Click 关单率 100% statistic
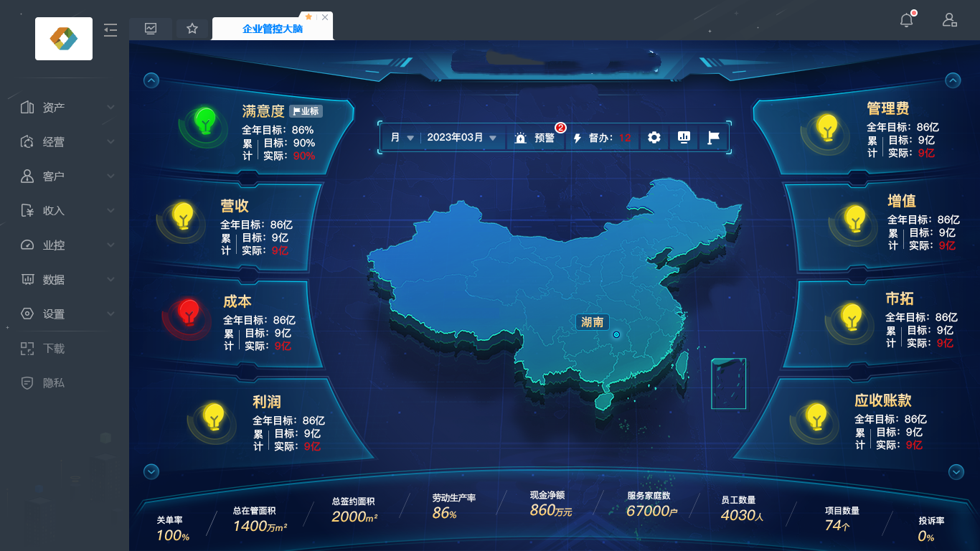 [174, 529]
